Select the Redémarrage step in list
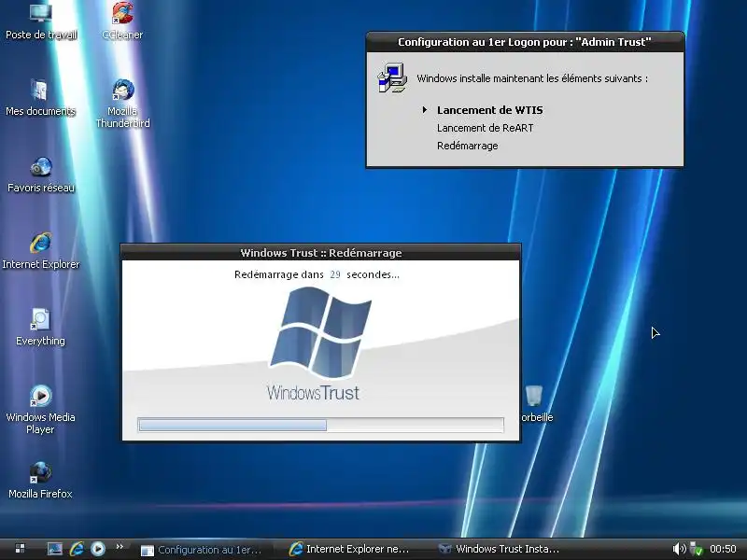 pos(468,146)
